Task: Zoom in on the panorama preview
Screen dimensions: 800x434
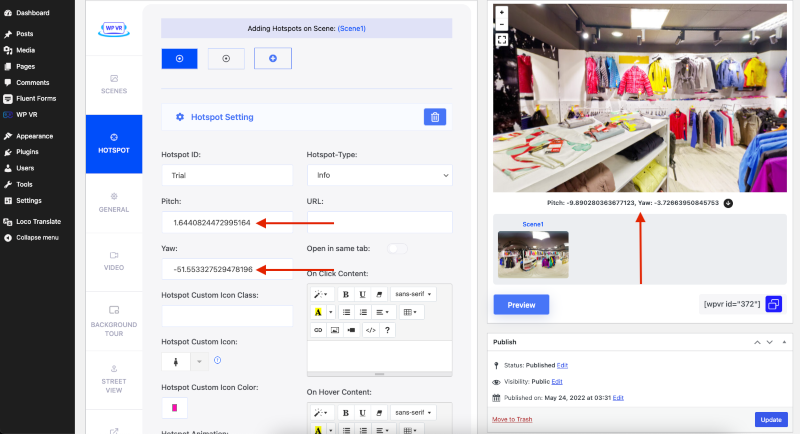Action: (x=502, y=13)
